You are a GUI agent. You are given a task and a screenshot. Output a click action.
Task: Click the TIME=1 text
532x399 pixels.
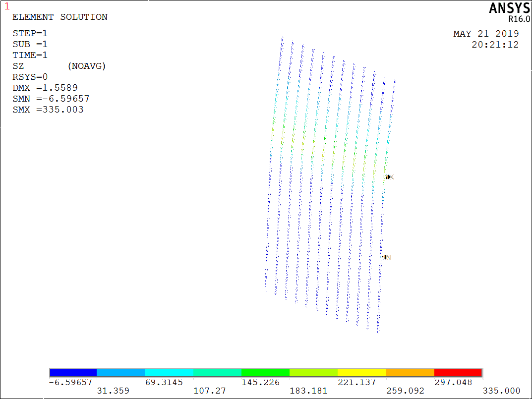pos(30,55)
